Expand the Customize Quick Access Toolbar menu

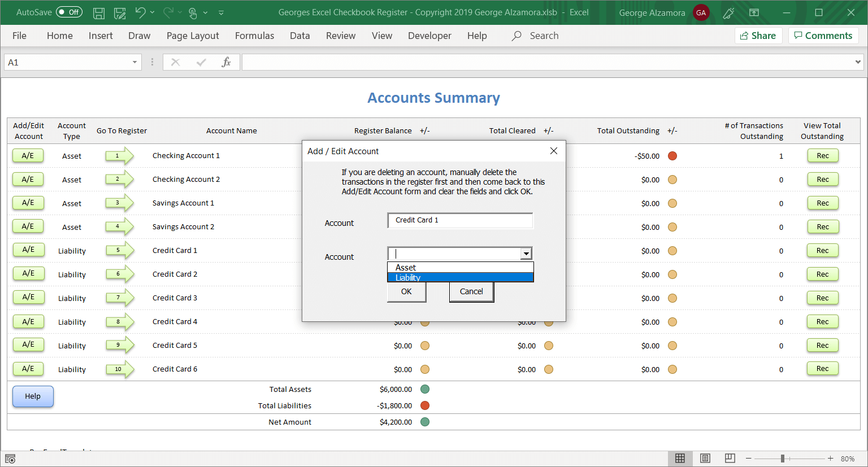221,12
